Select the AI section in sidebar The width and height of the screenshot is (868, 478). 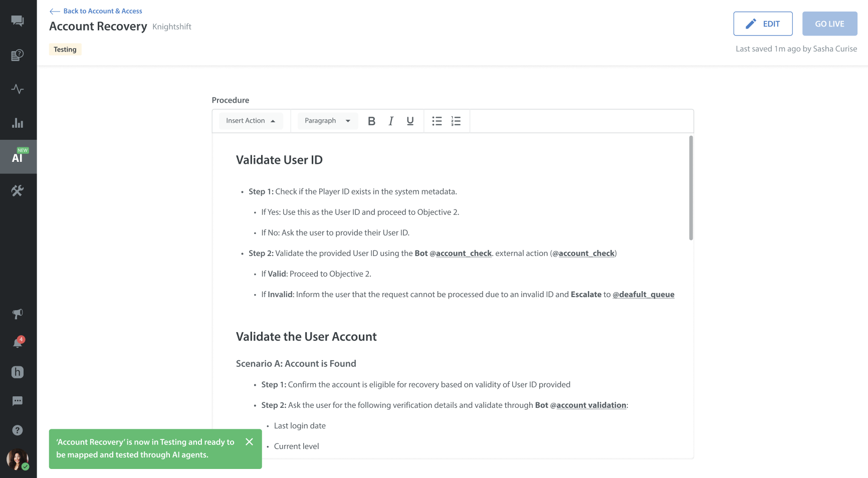click(18, 157)
